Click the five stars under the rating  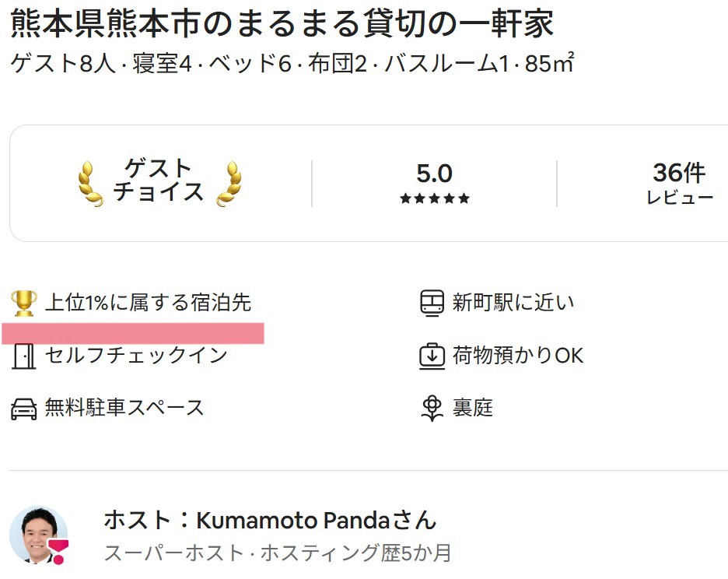click(434, 198)
